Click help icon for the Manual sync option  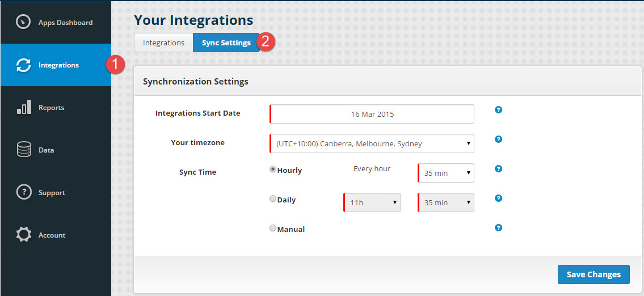point(498,228)
